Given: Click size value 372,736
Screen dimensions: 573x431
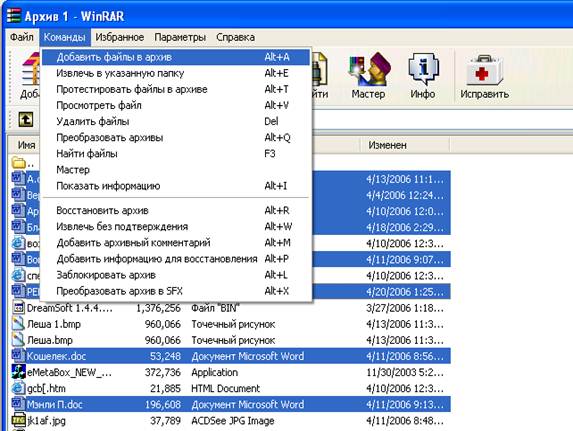Looking at the screenshot, I should click(x=163, y=373).
